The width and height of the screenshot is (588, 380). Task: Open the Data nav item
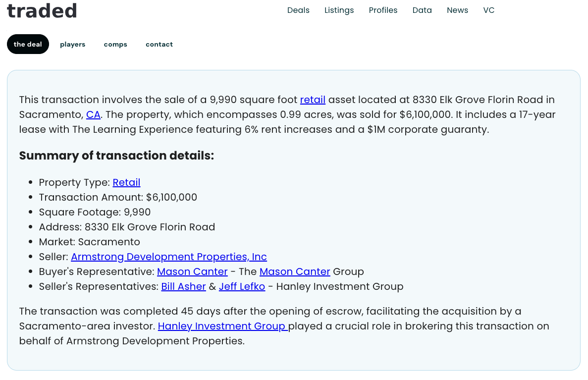422,10
